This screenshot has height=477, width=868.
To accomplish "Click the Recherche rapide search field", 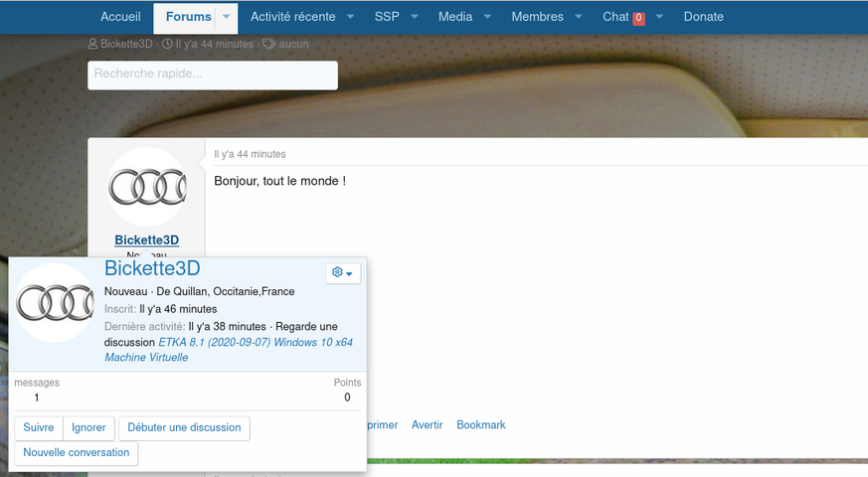I will click(213, 76).
